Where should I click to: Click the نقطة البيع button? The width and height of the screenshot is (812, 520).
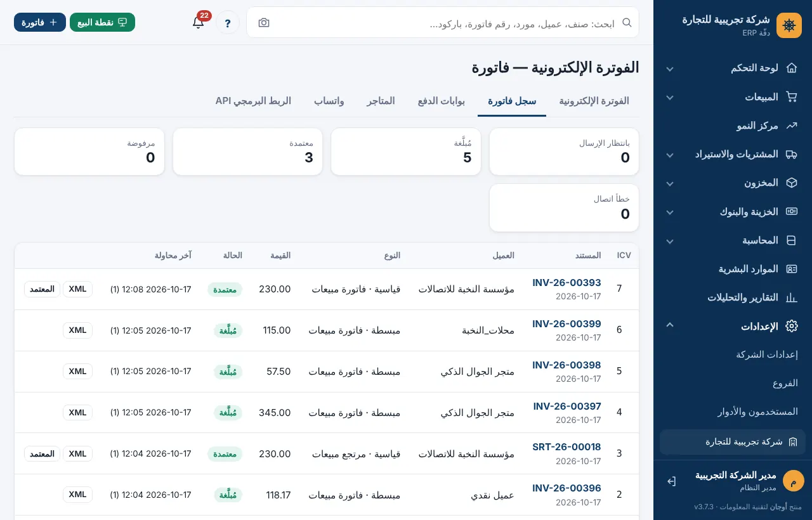pos(102,22)
